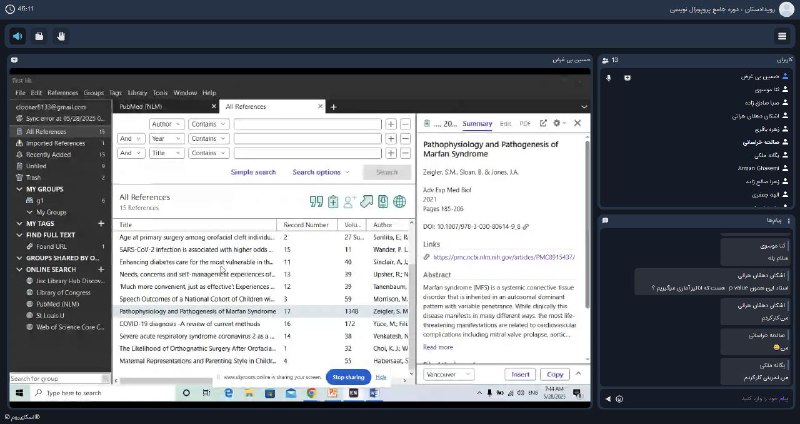Open the References menu
The image size is (800, 424).
point(63,93)
